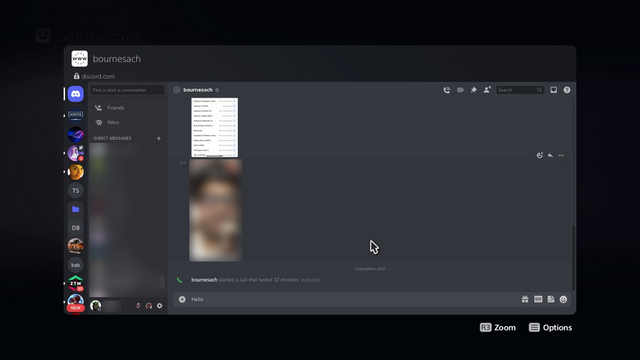The image size is (640, 360).
Task: Add friends to this DM
Action: click(487, 90)
